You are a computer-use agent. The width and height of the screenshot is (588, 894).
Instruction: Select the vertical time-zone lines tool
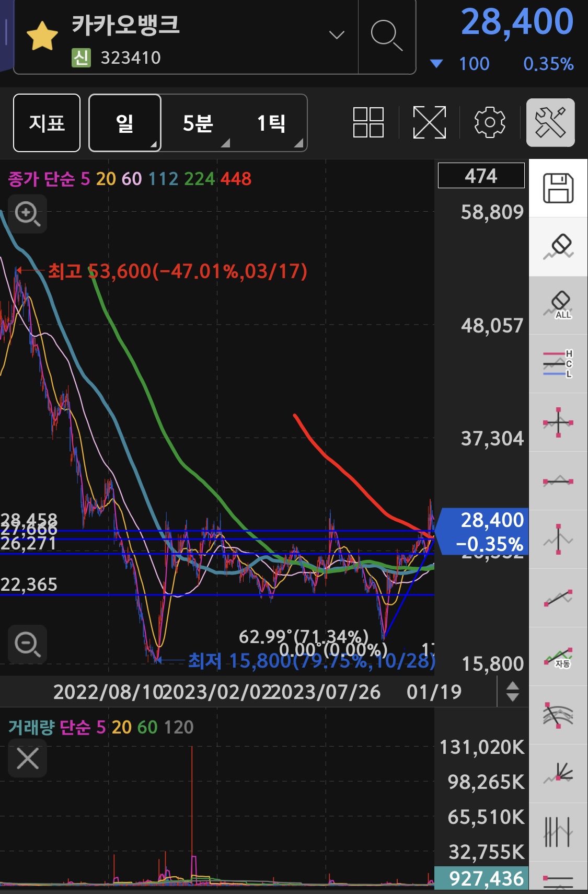click(558, 832)
